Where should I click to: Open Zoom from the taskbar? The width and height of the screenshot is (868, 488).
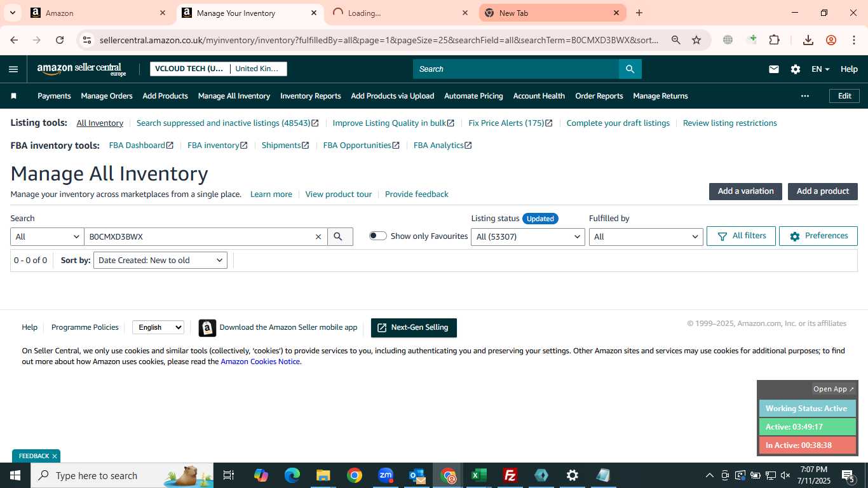tap(385, 475)
